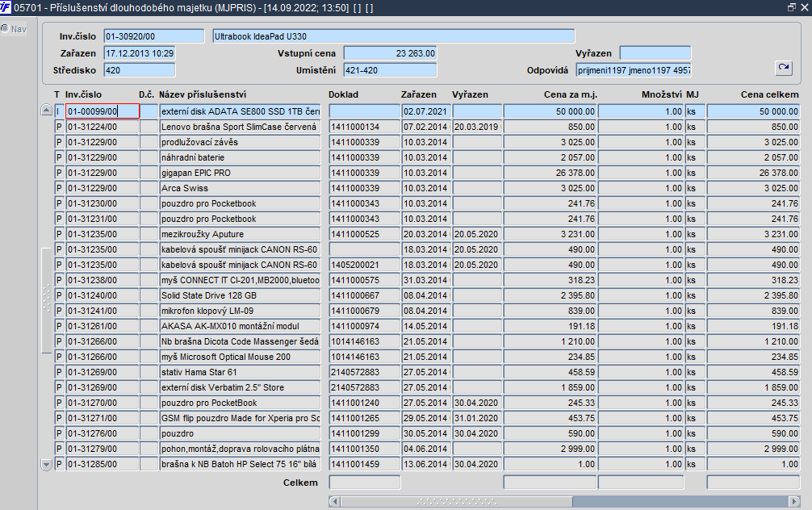
Task: Click the Doklad cell 1411000134
Action: tap(364, 127)
